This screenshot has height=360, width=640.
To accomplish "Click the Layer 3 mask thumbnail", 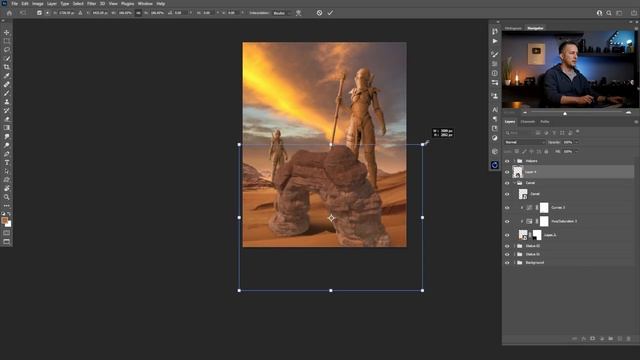I will 537,235.
